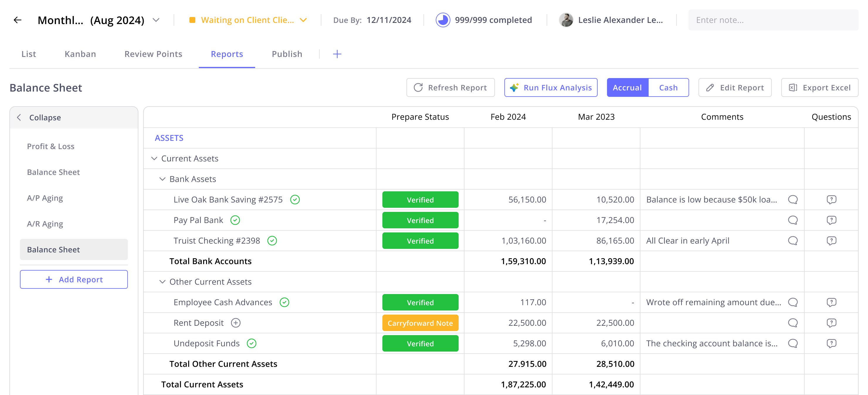
Task: Open the Waiting on Client status dropdown
Action: (303, 20)
